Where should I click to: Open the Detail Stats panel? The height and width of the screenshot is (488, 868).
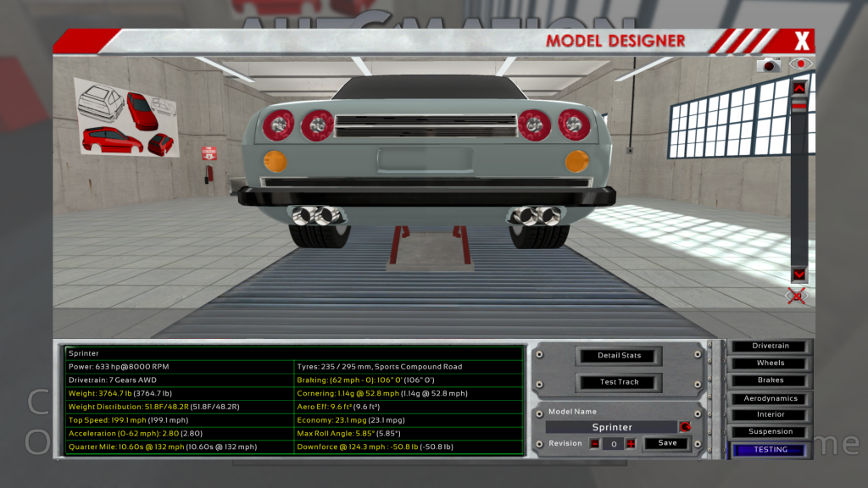click(620, 356)
